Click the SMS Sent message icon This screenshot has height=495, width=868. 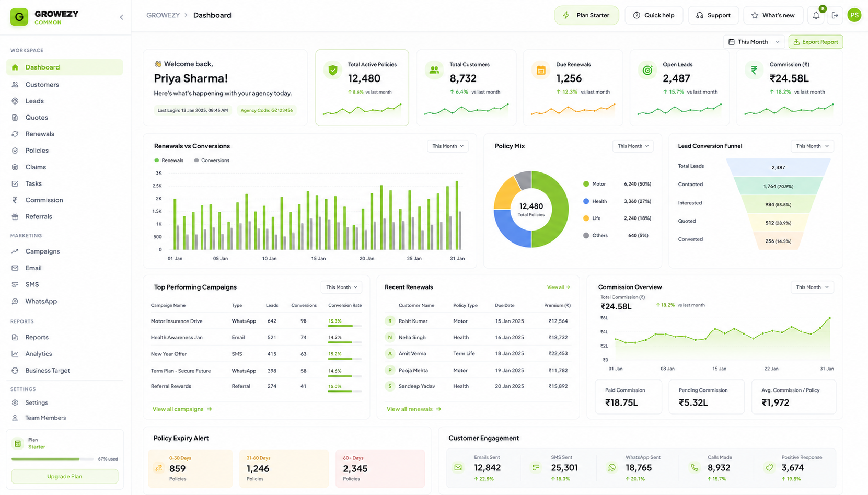[x=536, y=467]
